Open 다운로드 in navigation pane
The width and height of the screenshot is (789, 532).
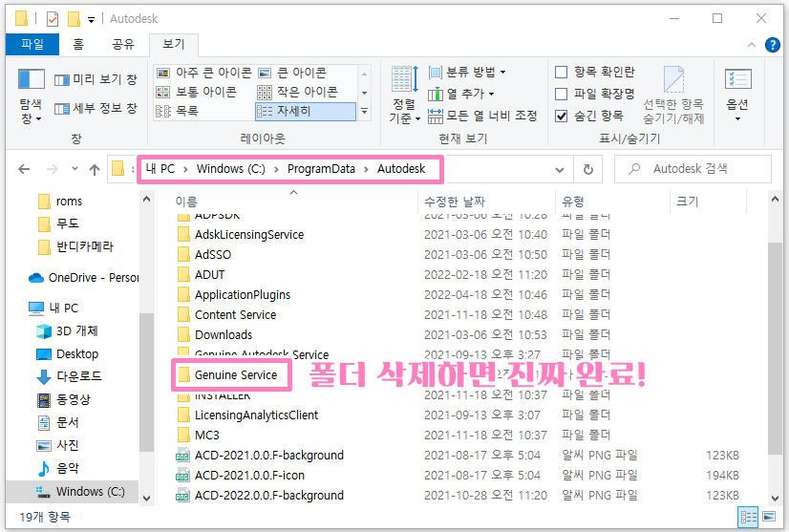click(x=69, y=376)
